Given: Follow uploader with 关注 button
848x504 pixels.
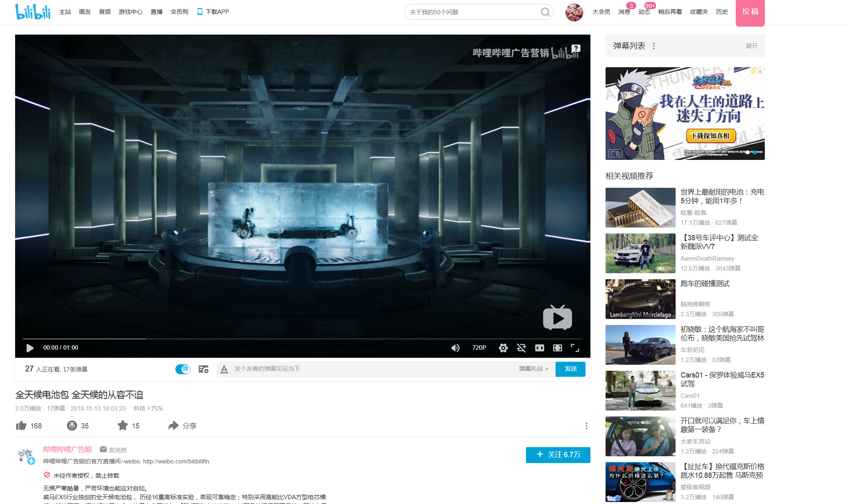Looking at the screenshot, I should (558, 455).
